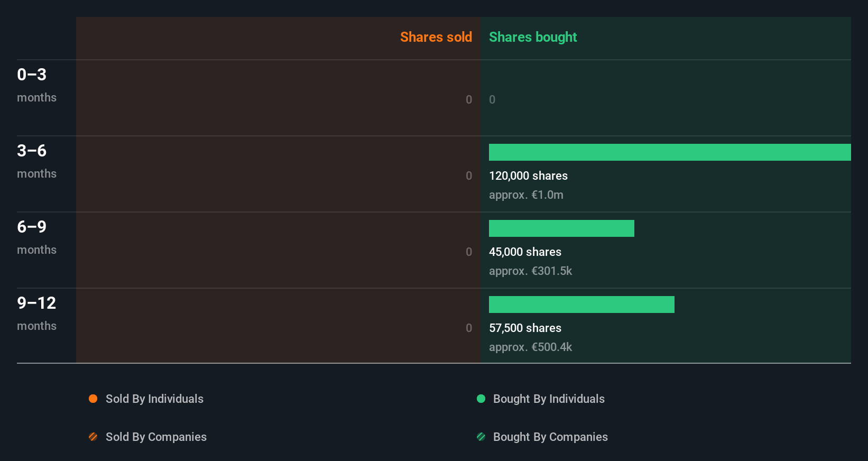The height and width of the screenshot is (461, 868).
Task: Click the shares sold zero in 3–6 months row
Action: (469, 176)
